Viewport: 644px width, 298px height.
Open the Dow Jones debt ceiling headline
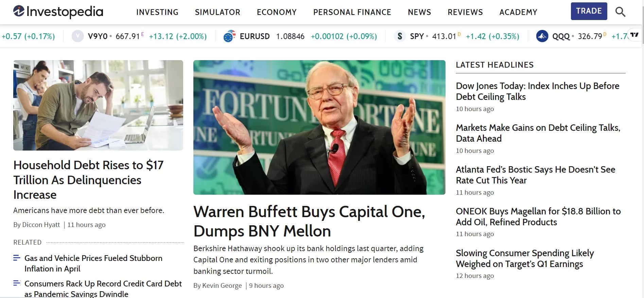pos(537,91)
